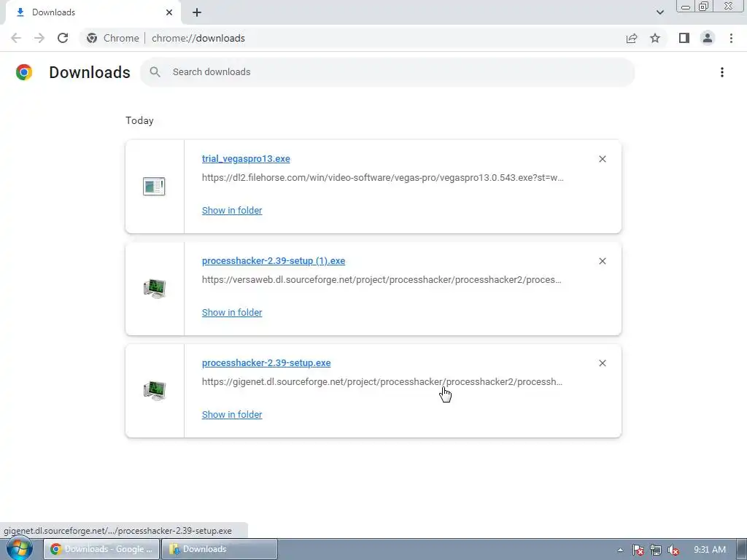
Task: Show processhacker-2.39-setup.exe in folder
Action: click(232, 415)
